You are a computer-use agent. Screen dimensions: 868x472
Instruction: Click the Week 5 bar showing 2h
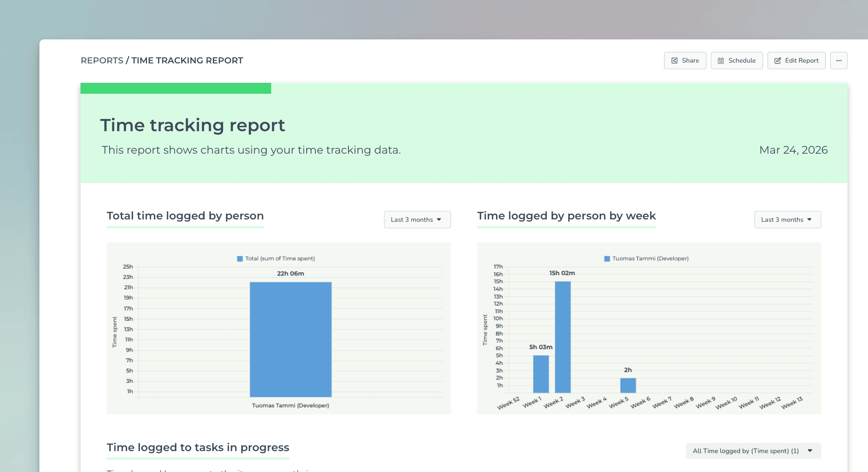point(628,385)
